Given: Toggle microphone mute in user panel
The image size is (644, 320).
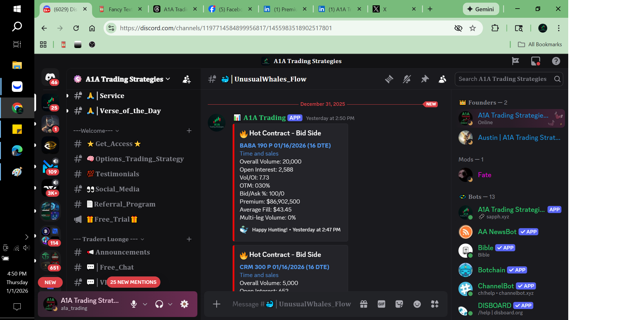Looking at the screenshot, I should click(x=134, y=304).
